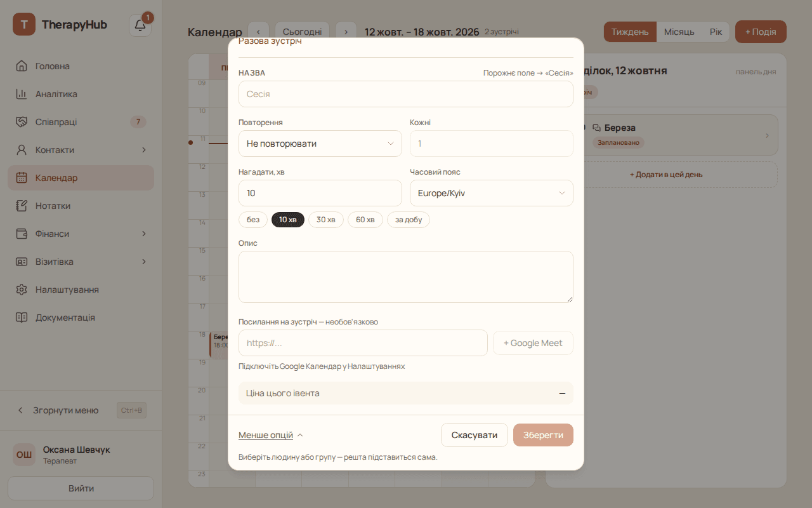The image size is (812, 508).
Task: Click the Опис text area
Action: (x=406, y=277)
